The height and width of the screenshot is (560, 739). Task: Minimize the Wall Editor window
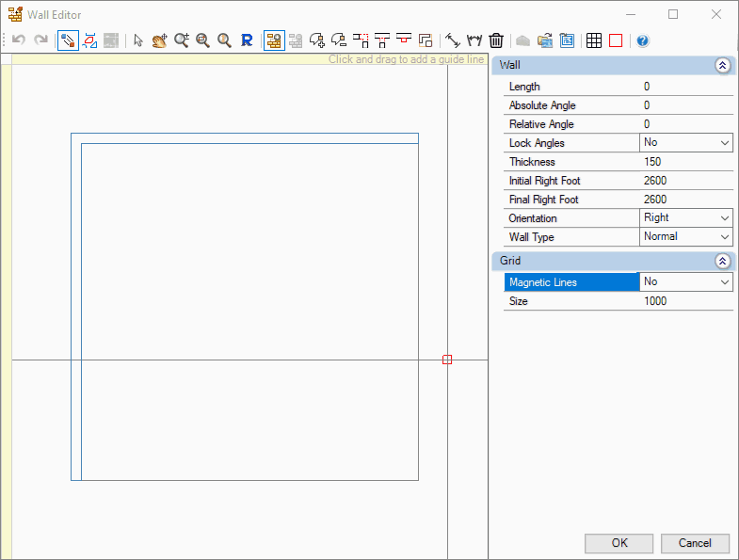631,15
